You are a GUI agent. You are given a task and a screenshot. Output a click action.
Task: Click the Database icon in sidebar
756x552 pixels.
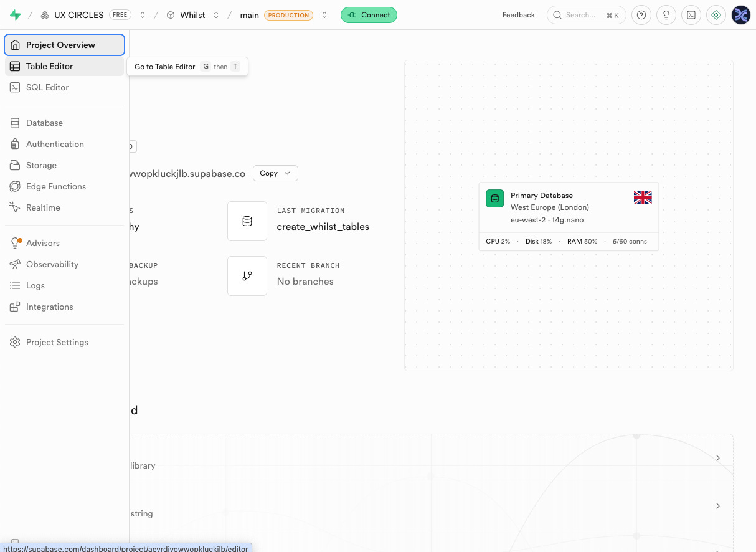(x=15, y=123)
